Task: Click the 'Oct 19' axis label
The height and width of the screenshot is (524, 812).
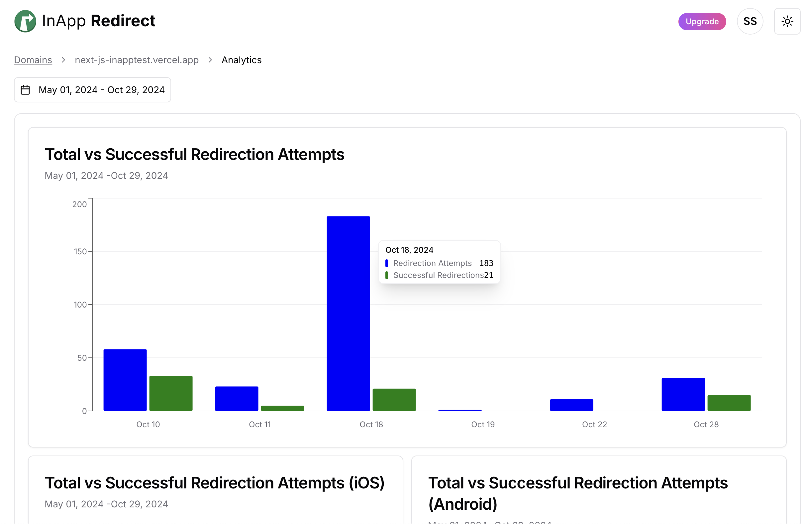Action: [x=483, y=424]
